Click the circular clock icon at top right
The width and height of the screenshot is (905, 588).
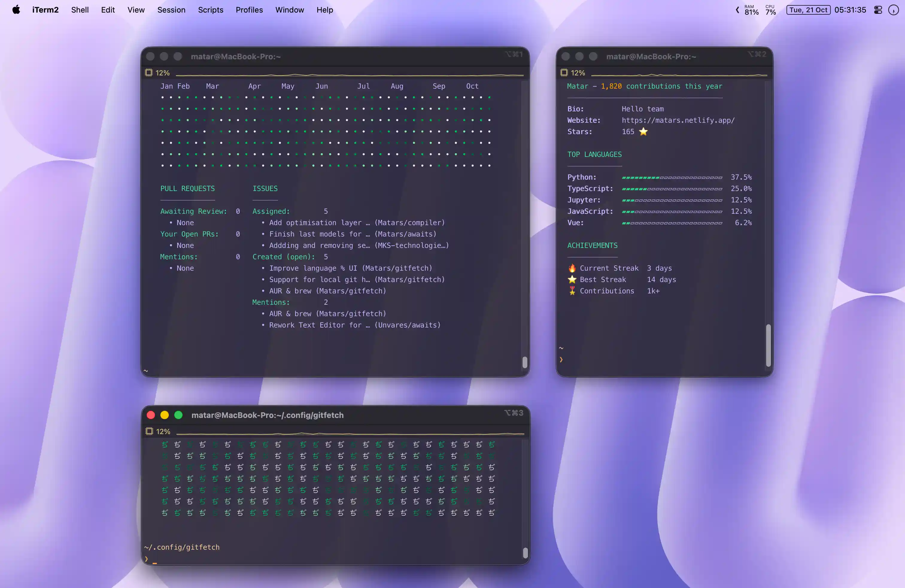pos(893,10)
